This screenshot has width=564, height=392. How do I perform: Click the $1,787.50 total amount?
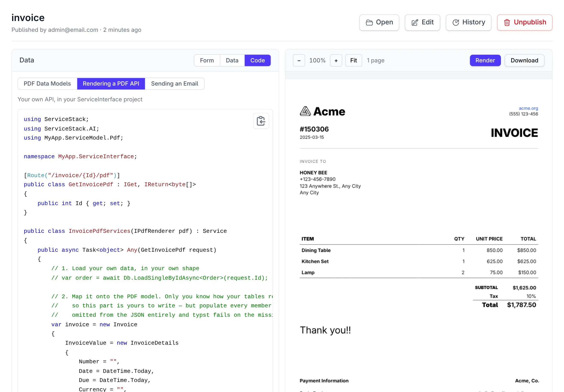[x=521, y=305]
